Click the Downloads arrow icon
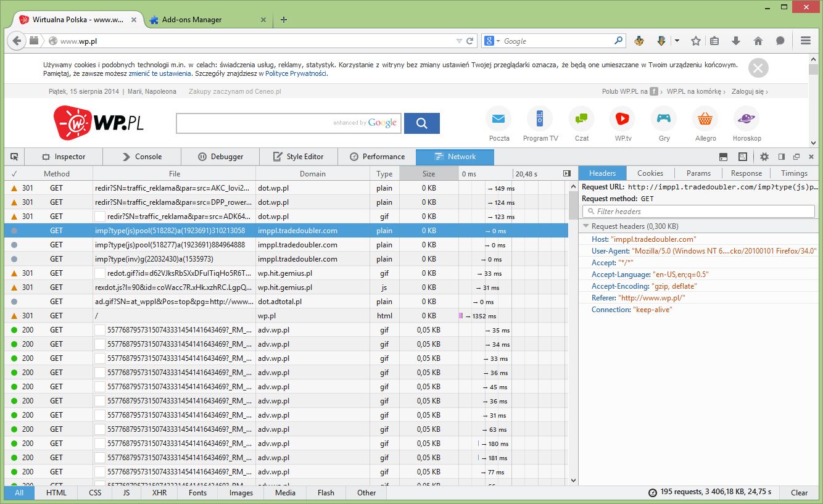The width and height of the screenshot is (823, 504). 736,41
